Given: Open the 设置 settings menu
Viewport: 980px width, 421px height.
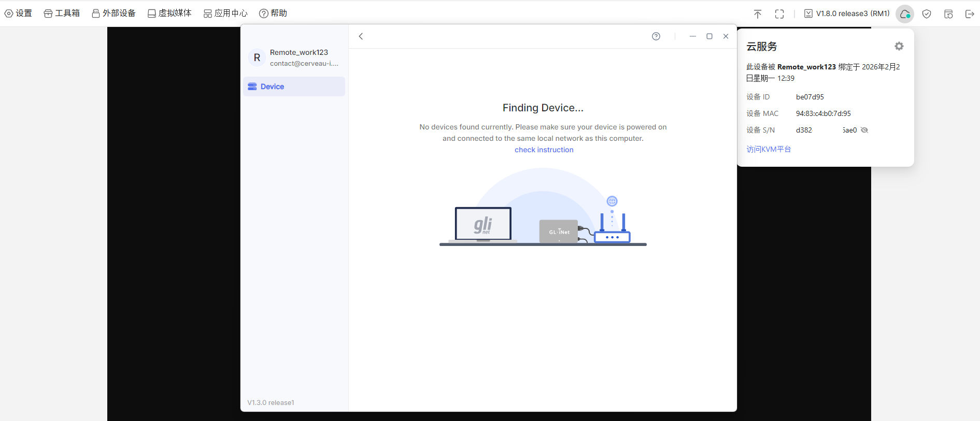Looking at the screenshot, I should pos(19,13).
